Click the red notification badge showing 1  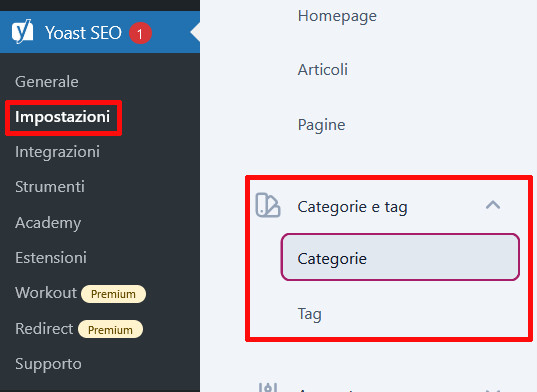[140, 34]
